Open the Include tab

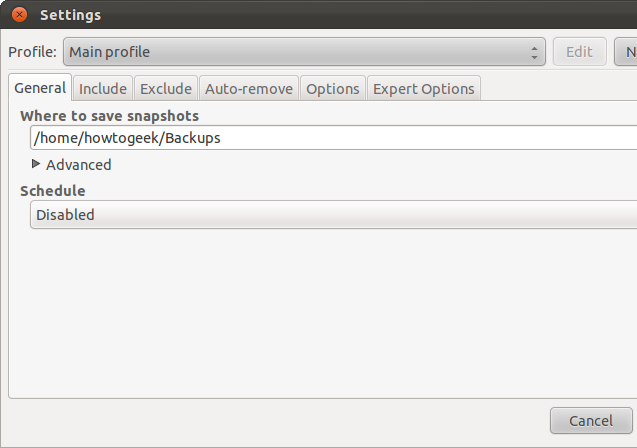103,89
